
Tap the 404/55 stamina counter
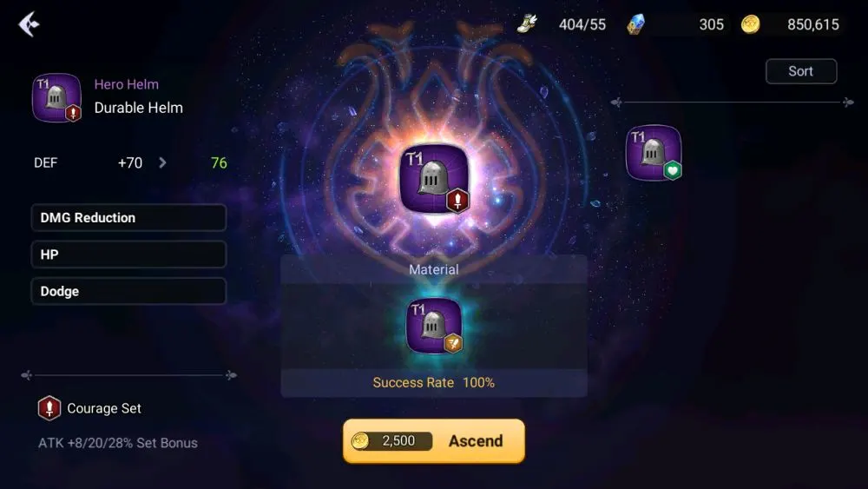582,24
